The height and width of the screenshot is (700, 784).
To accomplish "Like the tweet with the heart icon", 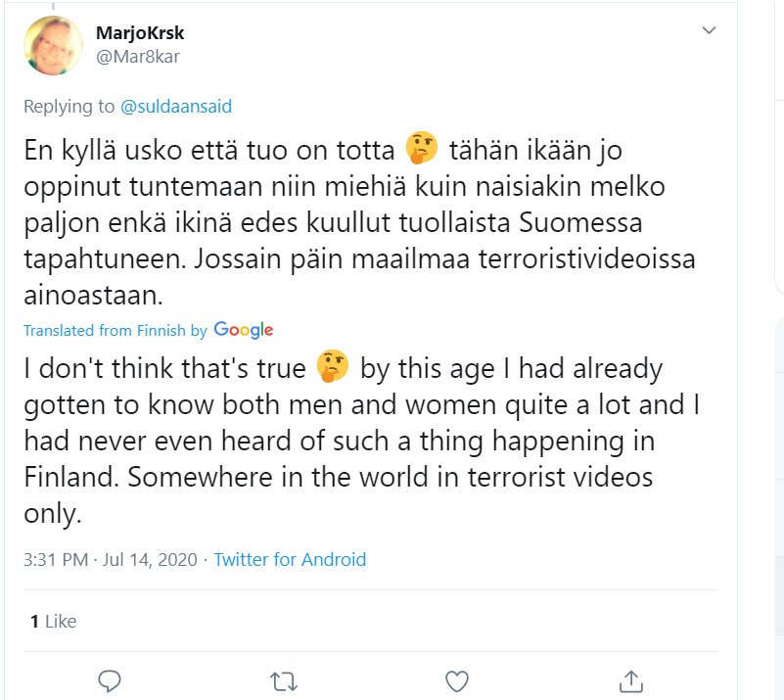I will click(457, 679).
